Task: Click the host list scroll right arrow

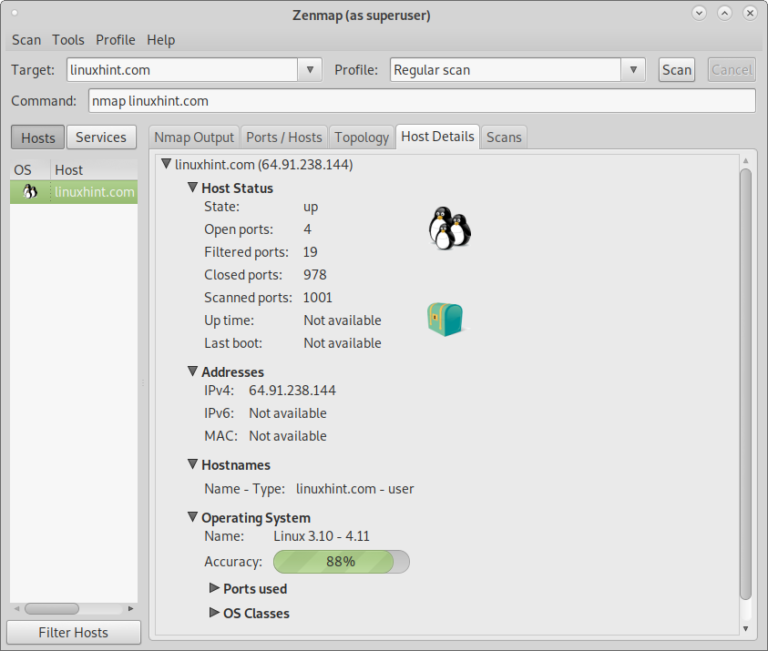Action: coord(130,608)
